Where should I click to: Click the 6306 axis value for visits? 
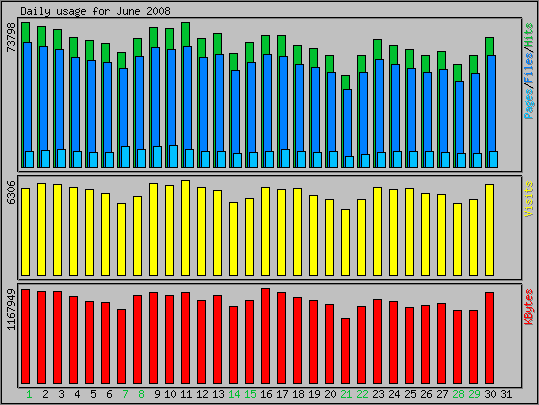pos(11,192)
